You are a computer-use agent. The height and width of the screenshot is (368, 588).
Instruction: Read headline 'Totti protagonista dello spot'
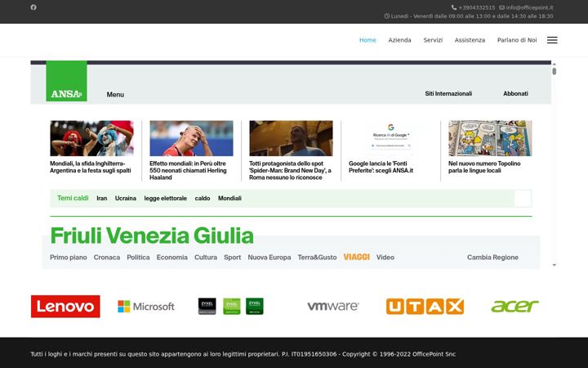[x=290, y=170]
